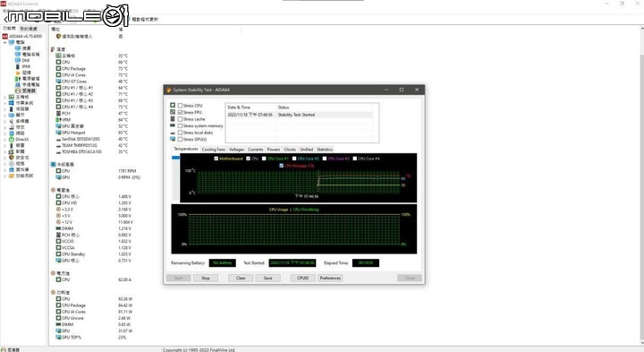Click the blue graph page indicator left of temperature graph
Image resolution: width=644 pixels, height=352 pixels.
[176, 158]
